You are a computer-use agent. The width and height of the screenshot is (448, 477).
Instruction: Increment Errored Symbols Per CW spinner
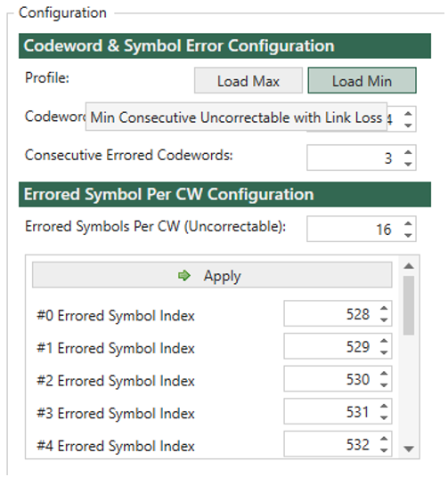[408, 223]
